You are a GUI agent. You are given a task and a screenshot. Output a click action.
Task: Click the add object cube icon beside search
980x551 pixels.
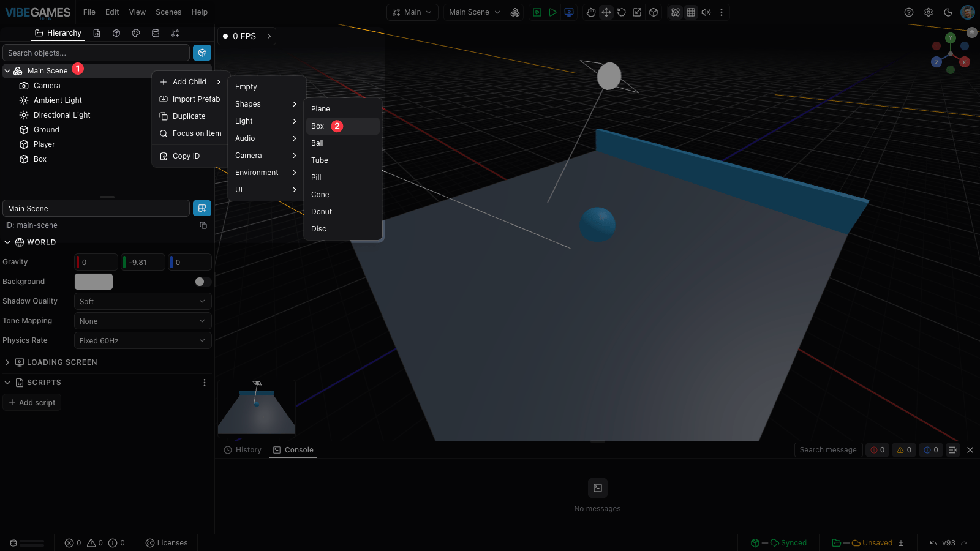pyautogui.click(x=202, y=53)
